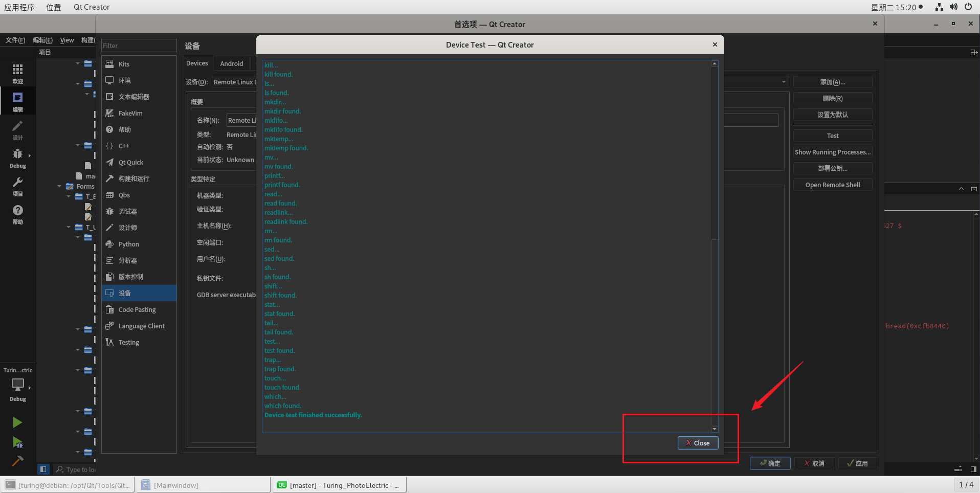The height and width of the screenshot is (493, 980).
Task: Click the 部署公钥... button
Action: (833, 168)
